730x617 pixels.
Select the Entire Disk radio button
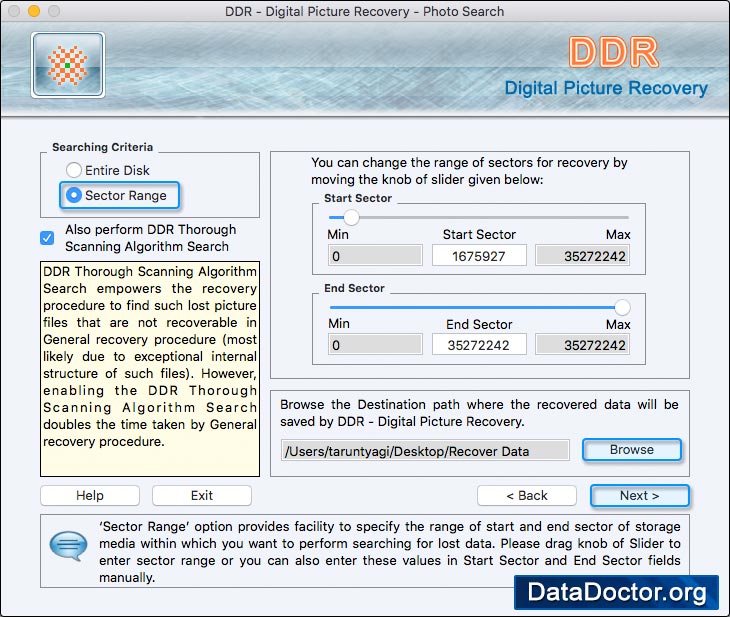(x=74, y=170)
